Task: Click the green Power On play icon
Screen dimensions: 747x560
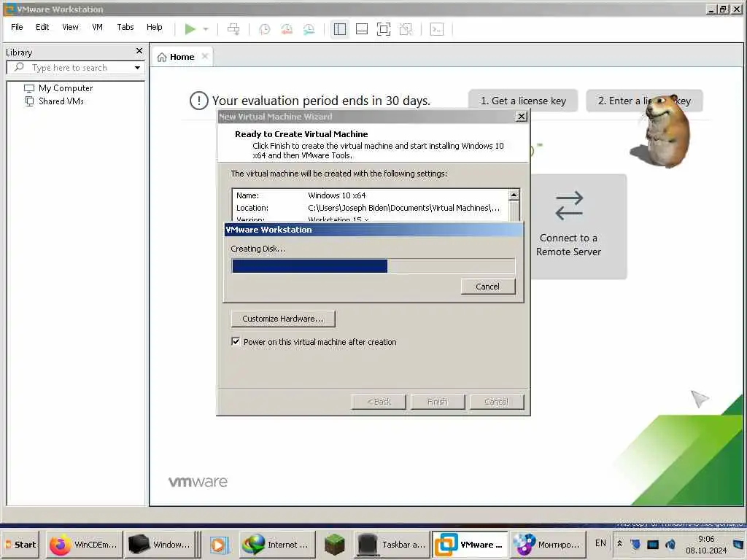Action: coord(190,29)
